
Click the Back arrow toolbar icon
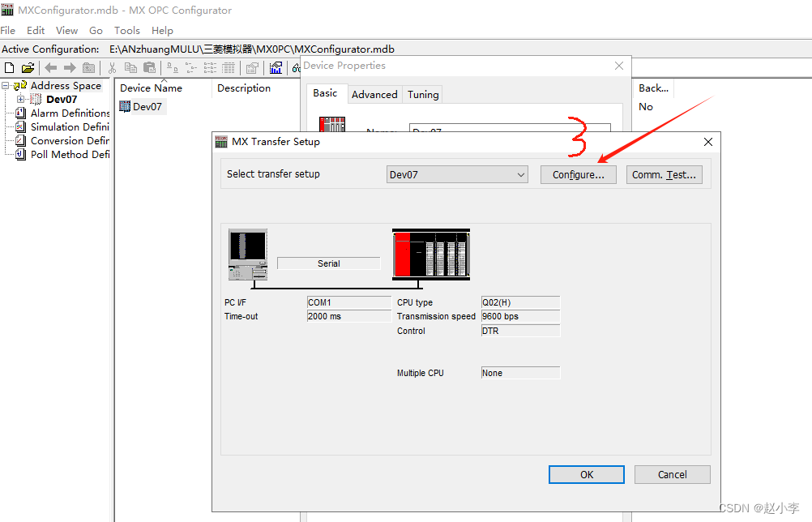(x=51, y=68)
